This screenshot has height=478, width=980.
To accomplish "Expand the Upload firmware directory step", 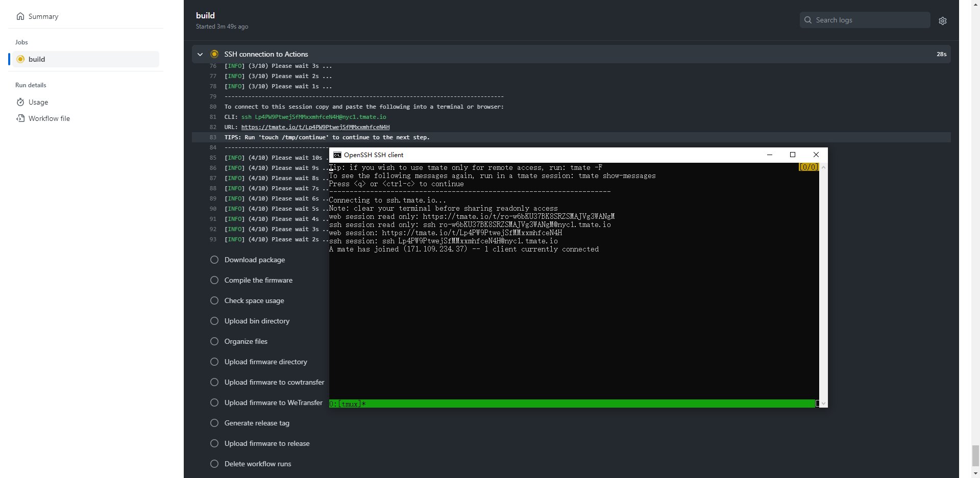I will click(266, 362).
